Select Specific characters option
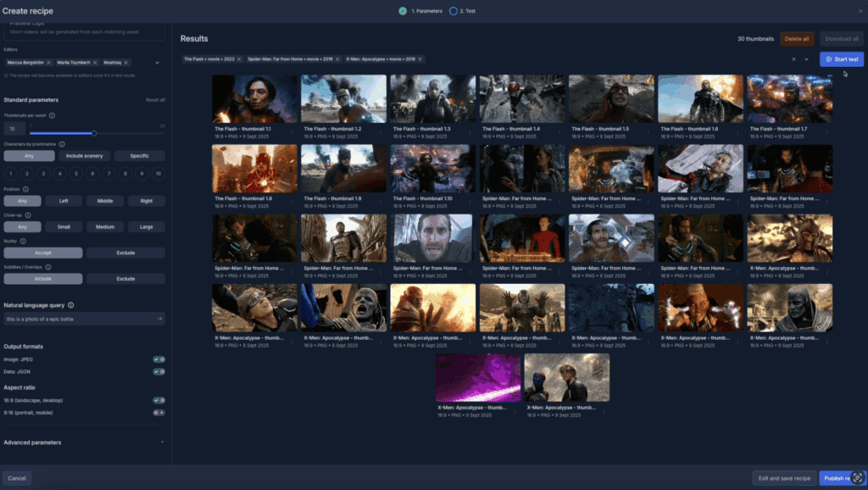 (140, 156)
